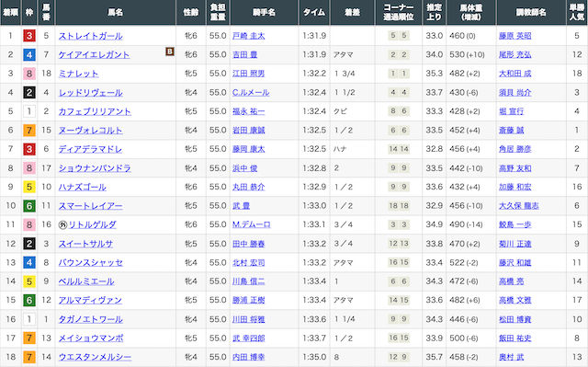Open trainer 大久保 龍志 page
This screenshot has height=367, width=588.
pyautogui.click(x=519, y=206)
